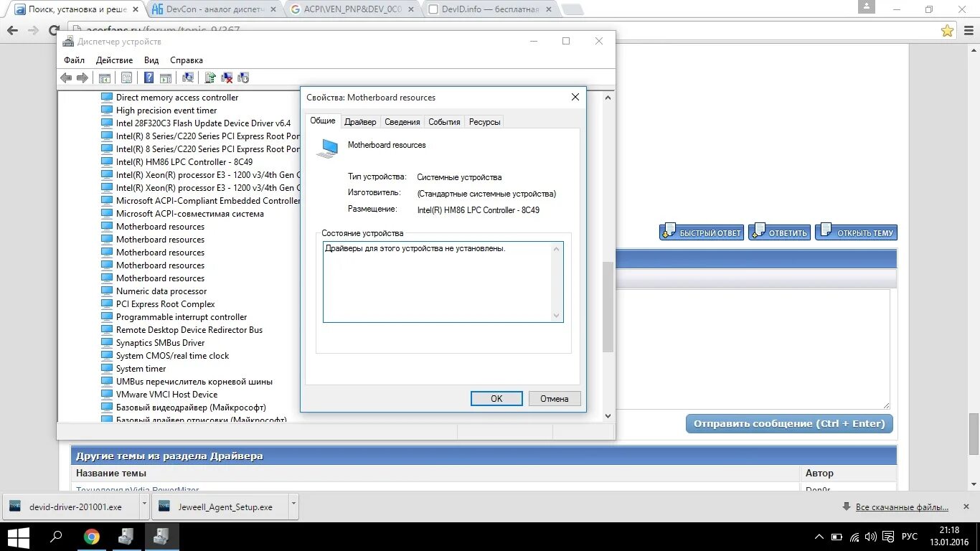Click the device icon beside System timer

[x=107, y=369]
